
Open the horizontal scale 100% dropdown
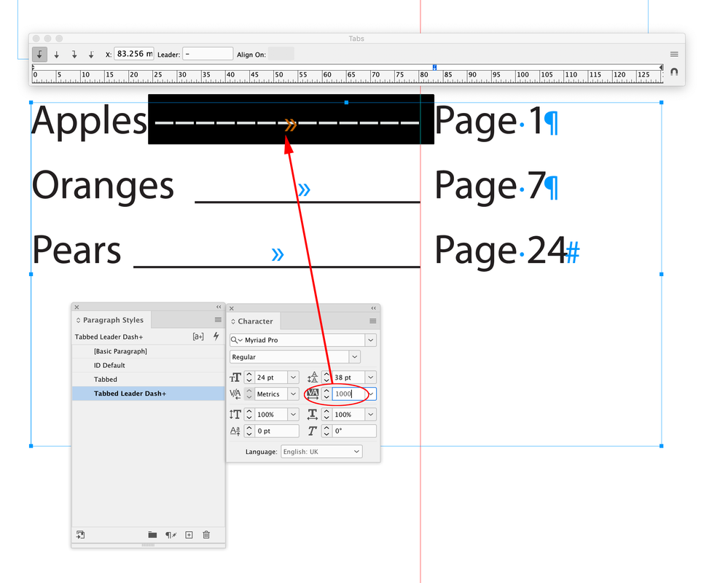(x=370, y=415)
